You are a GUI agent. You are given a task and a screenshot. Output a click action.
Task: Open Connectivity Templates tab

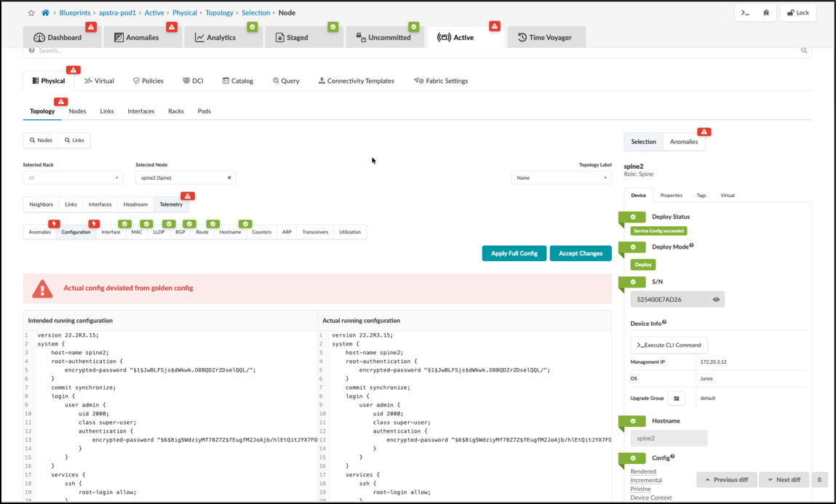(x=356, y=81)
